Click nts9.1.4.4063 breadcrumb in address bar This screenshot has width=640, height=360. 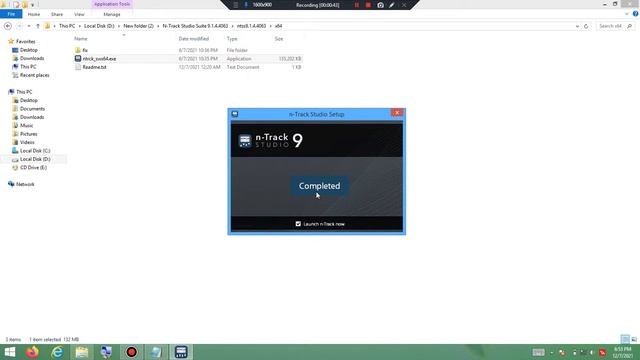pyautogui.click(x=251, y=26)
